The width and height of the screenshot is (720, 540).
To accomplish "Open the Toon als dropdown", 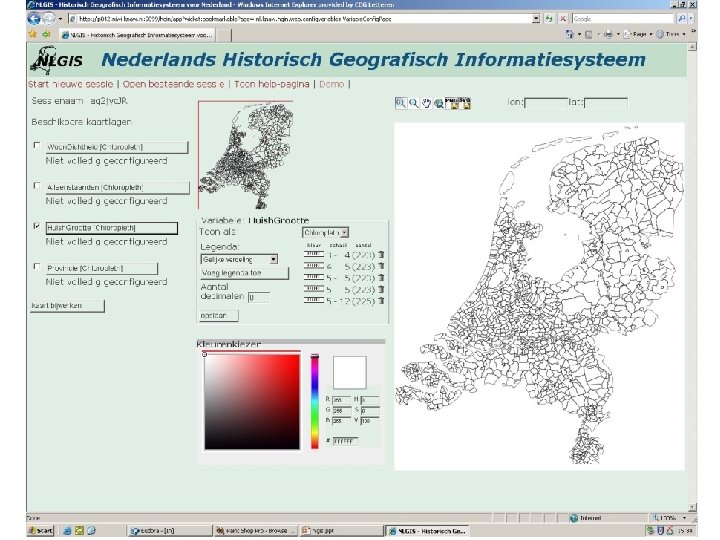I will click(325, 233).
